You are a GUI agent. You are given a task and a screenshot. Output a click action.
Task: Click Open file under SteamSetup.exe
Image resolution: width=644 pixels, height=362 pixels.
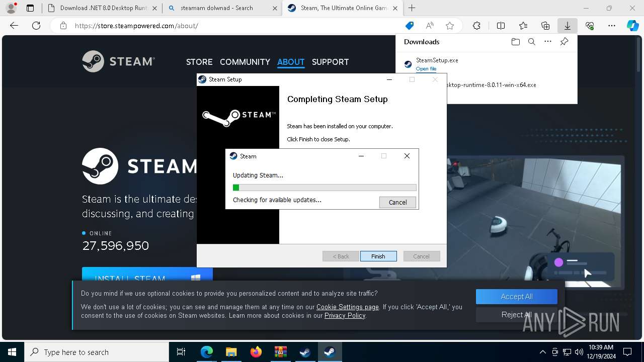[x=426, y=69]
